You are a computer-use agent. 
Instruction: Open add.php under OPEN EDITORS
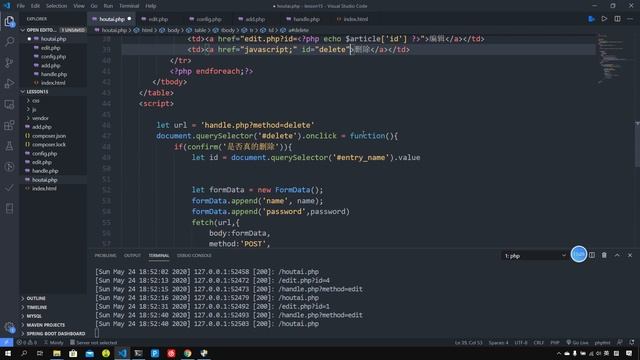(51, 65)
